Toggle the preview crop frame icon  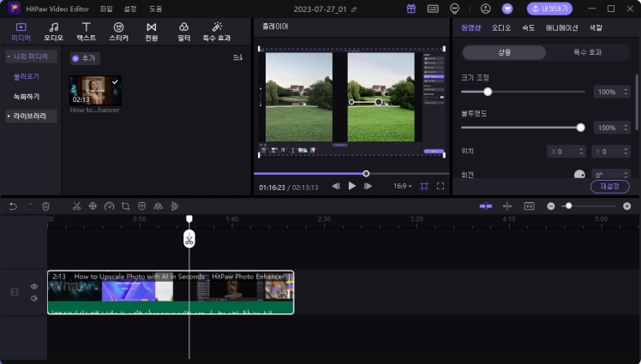coord(424,187)
